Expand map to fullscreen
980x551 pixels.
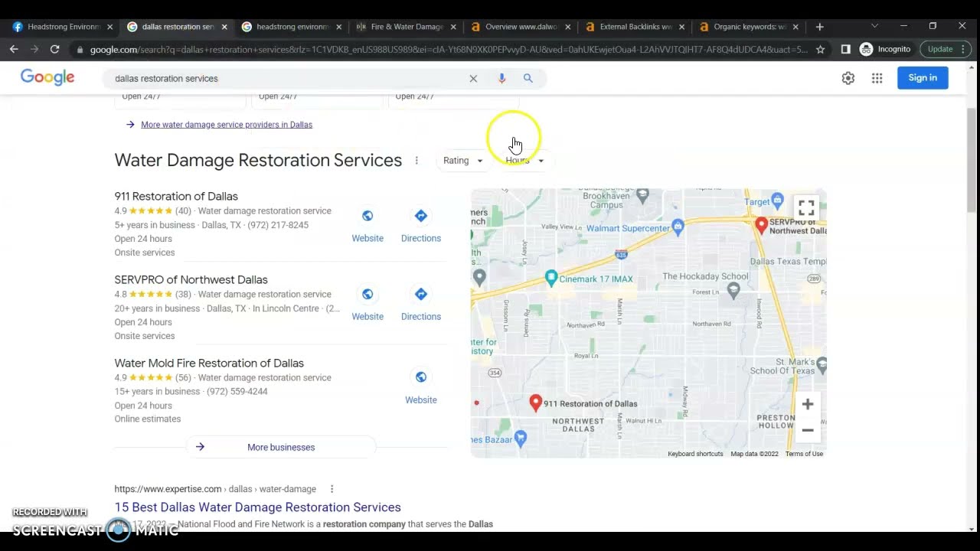[806, 208]
